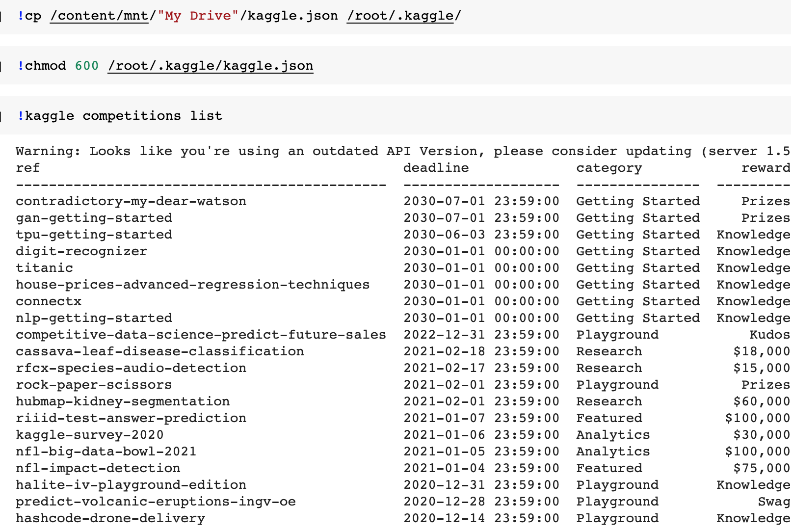Screen dimensions: 793x532
Task: Select digit-recognizer competition name
Action: (x=81, y=251)
